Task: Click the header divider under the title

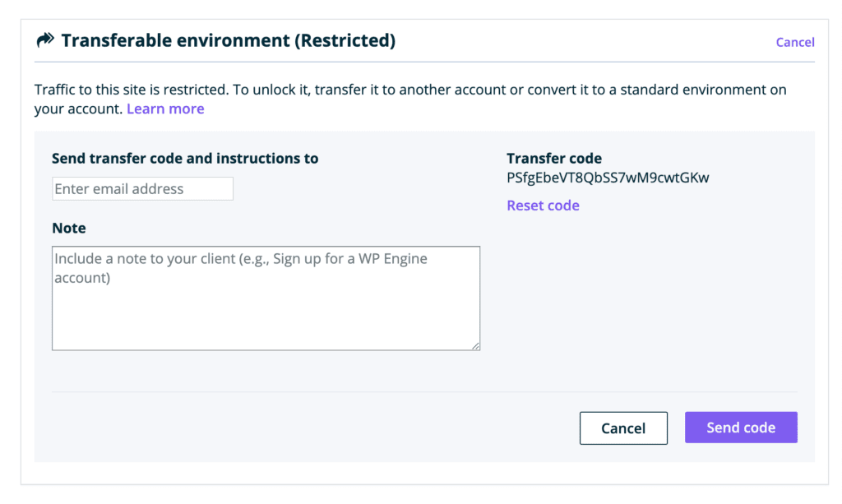Action: tap(424, 62)
